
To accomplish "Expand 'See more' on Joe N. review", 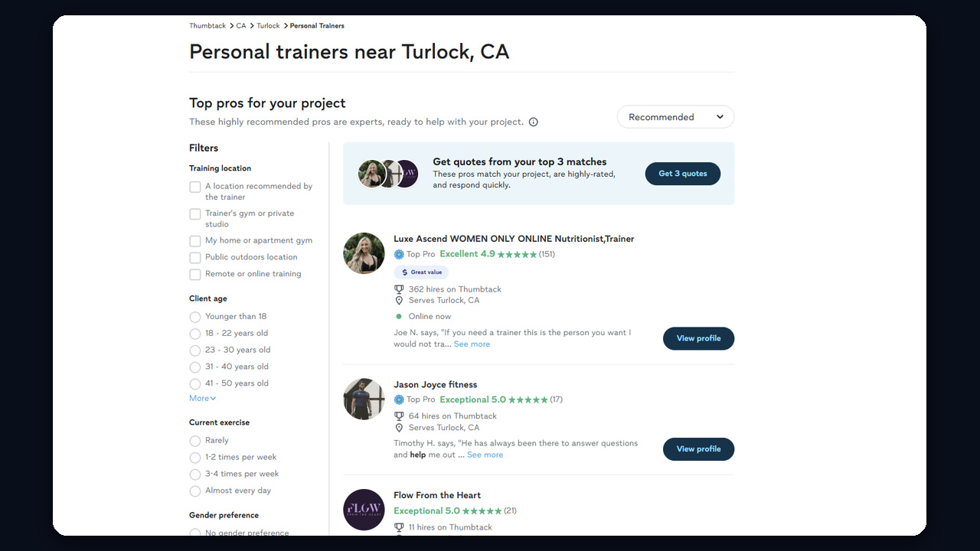I will [472, 344].
